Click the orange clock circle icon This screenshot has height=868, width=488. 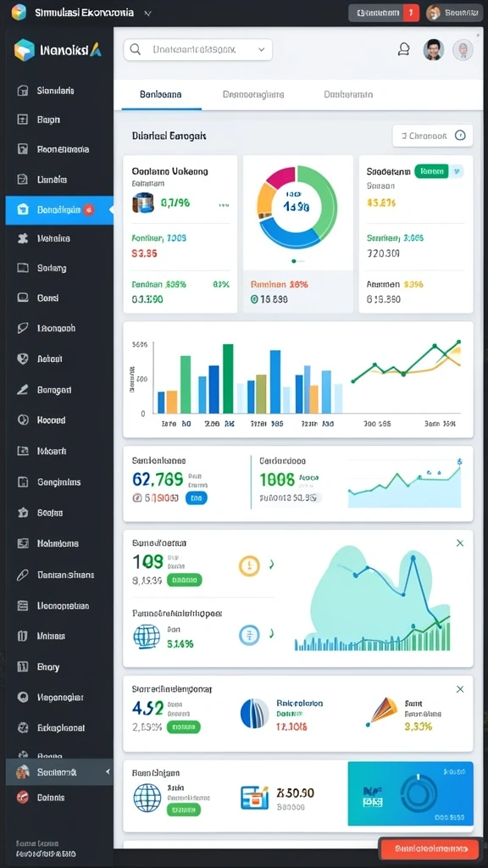pos(249,565)
